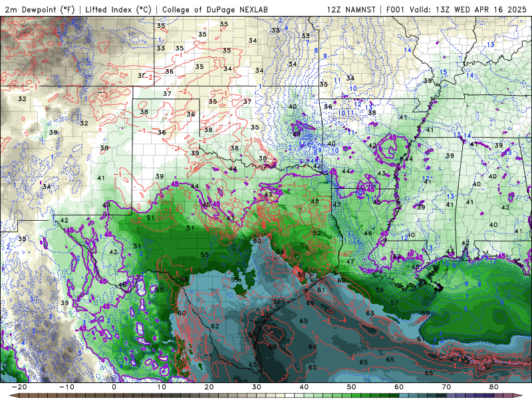Click the '40' color scale label
Viewport: 532px width, 399px height.
coord(304,387)
